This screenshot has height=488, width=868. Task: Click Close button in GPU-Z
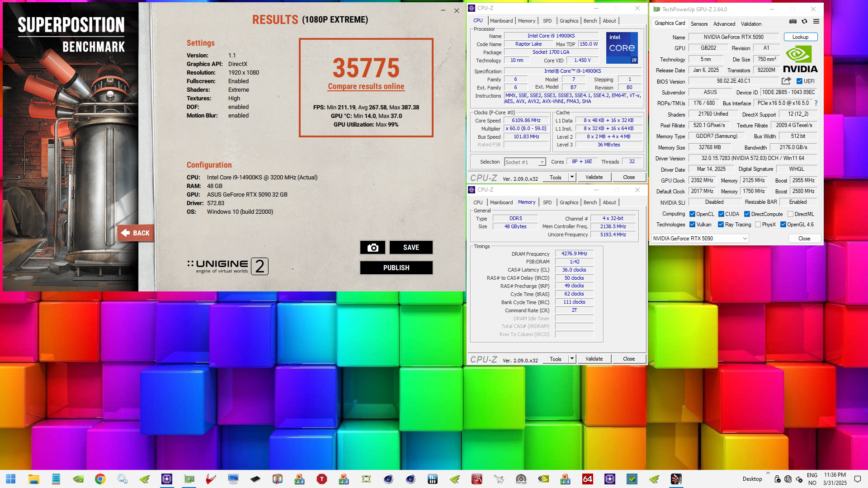804,239
